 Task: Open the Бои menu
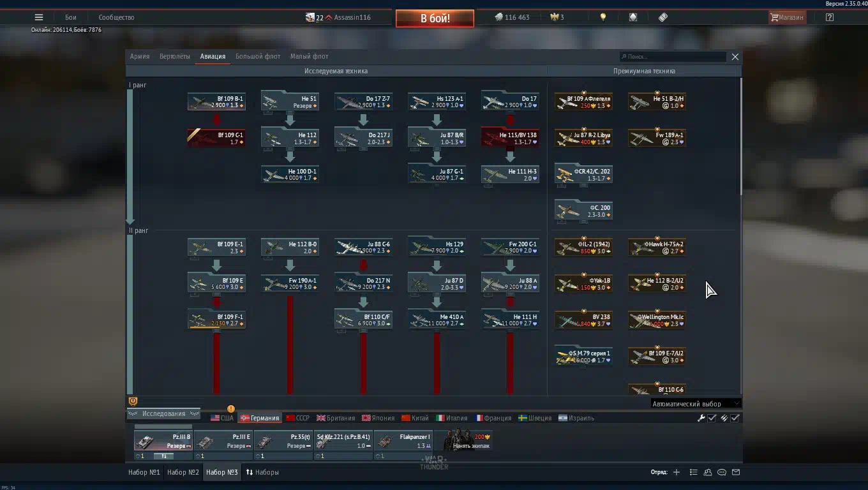point(71,17)
